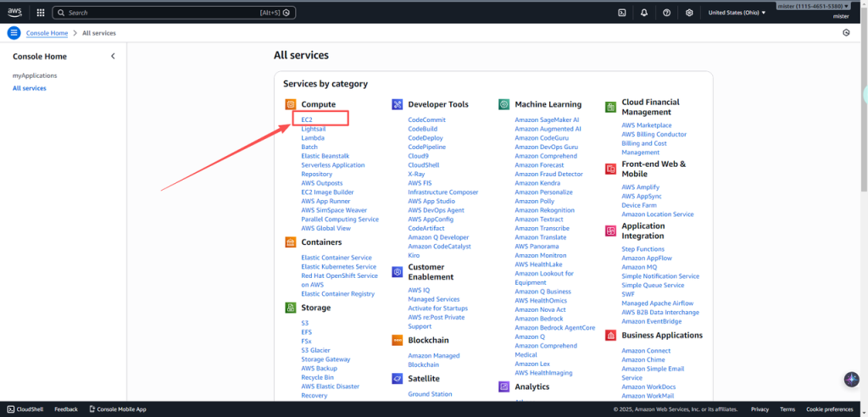Open the services grid menu icon
Image resolution: width=868 pixels, height=417 pixels.
[x=41, y=13]
